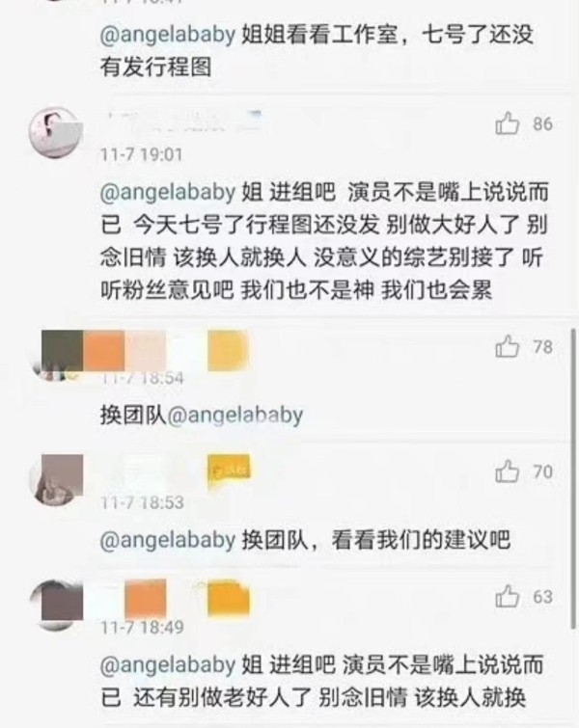
Task: Open avatar of commenter posted 11-7 18:53
Action: [56, 480]
